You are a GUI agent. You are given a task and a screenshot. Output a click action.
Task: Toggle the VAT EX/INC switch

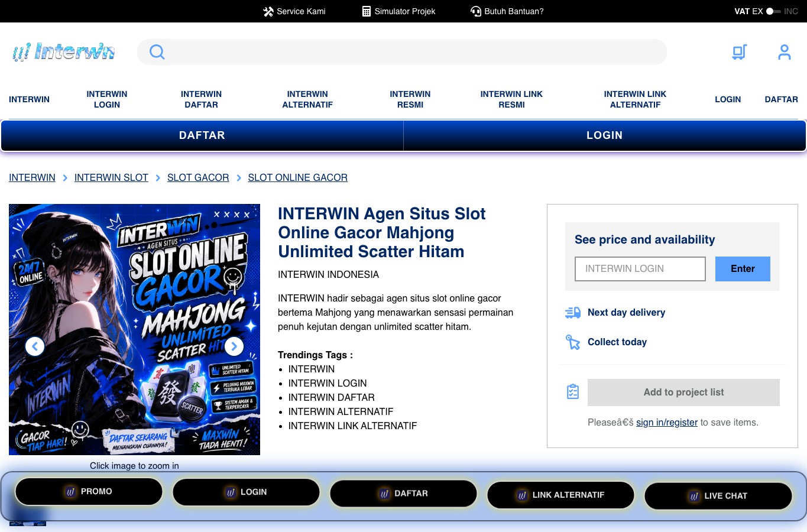[x=773, y=11]
